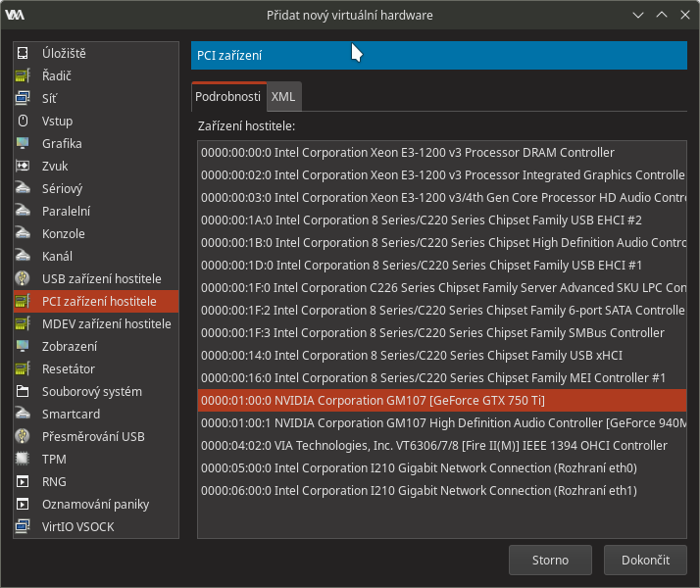Click the USB zařízení hostitele icon
Screen dimensions: 700x588
point(23,279)
